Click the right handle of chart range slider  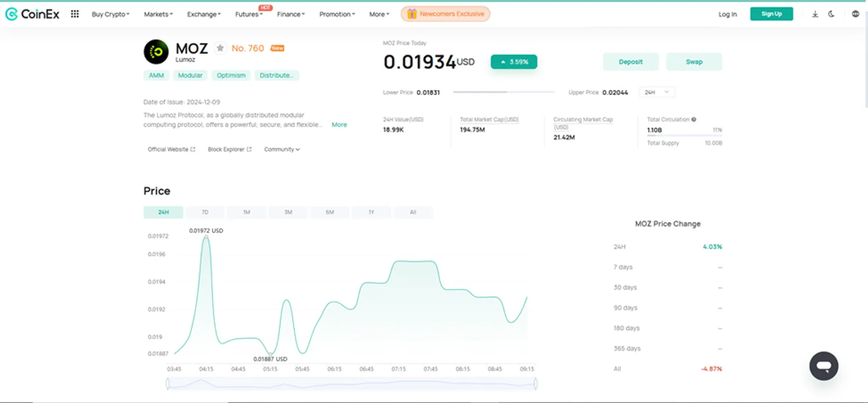point(535,384)
